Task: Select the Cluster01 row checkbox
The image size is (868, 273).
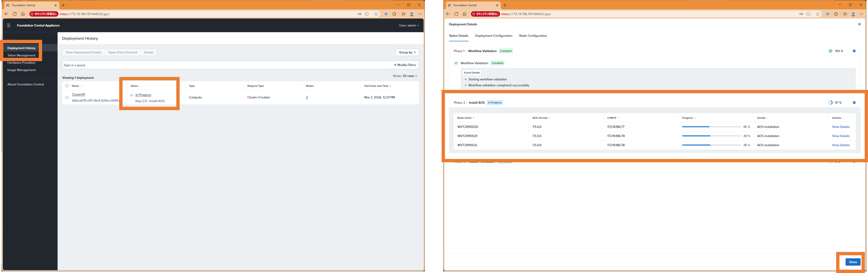Action: tap(67, 97)
